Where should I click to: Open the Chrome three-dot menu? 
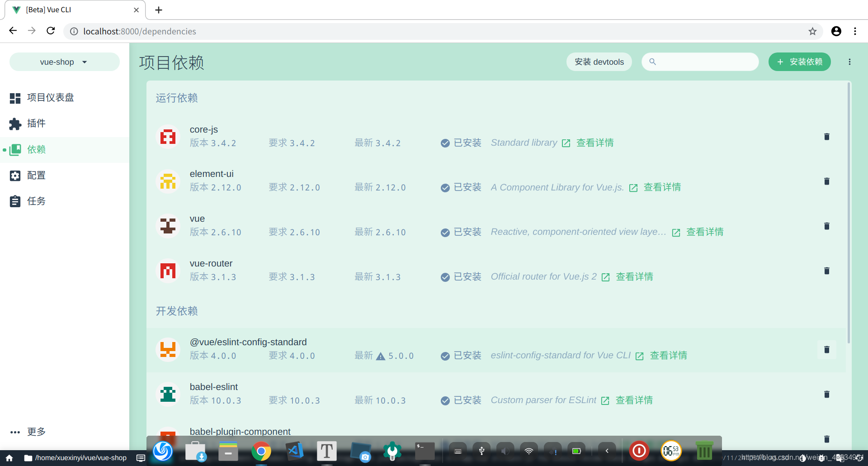coord(855,31)
